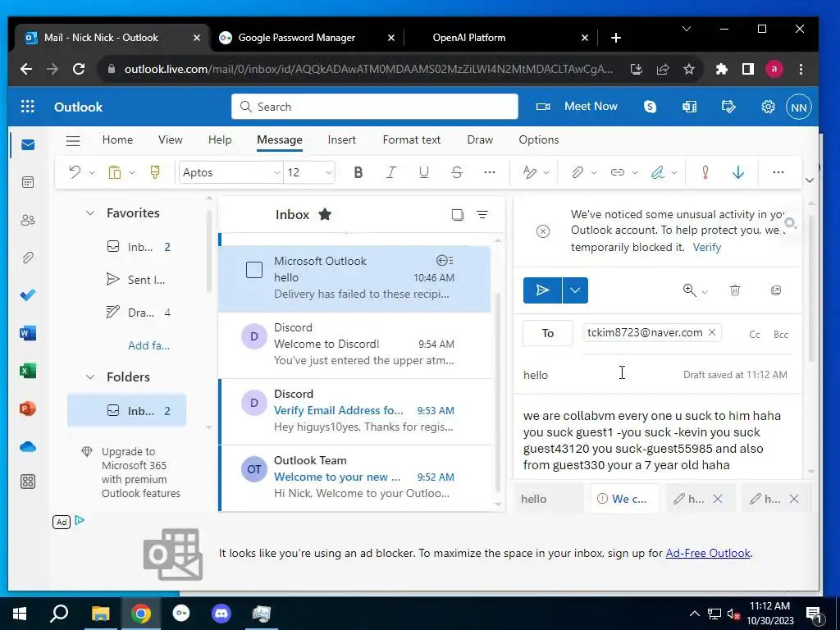Image resolution: width=840 pixels, height=630 pixels.
Task: Toggle the navigation pane hamburger menu
Action: pos(73,140)
